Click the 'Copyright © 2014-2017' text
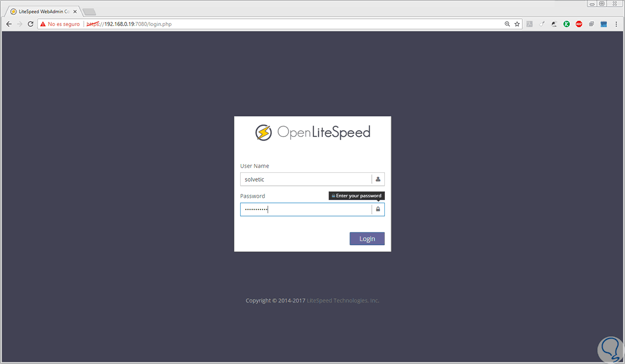625x364 pixels. point(276,300)
